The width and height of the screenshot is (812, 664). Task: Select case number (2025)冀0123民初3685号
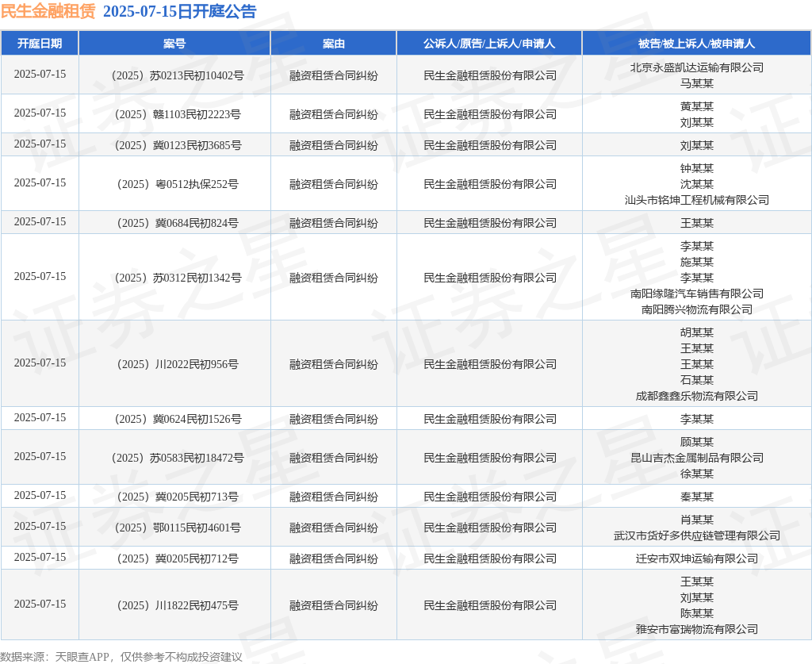(178, 145)
